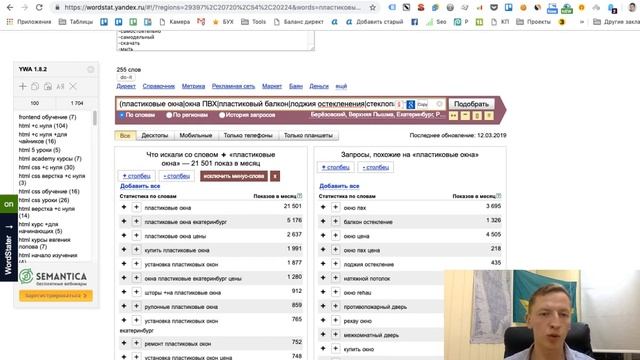Expand the WordStater side tab arrow
Image resolution: width=640 pixels, height=360 pixels.
coord(9,227)
